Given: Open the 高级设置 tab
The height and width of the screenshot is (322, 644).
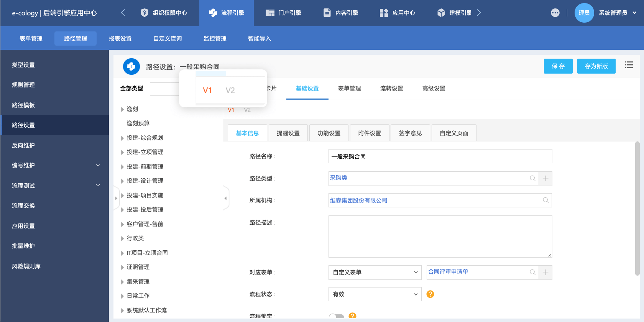Looking at the screenshot, I should tap(434, 88).
